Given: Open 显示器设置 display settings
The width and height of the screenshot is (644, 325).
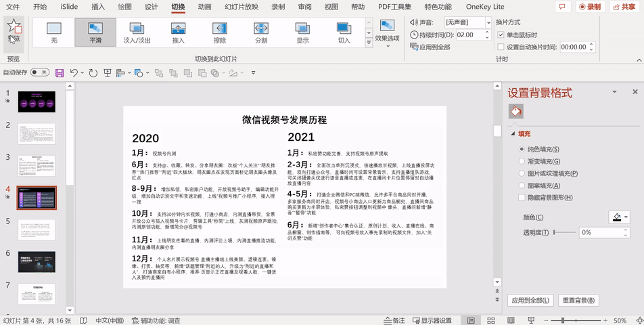Looking at the screenshot, I should click(x=432, y=320).
